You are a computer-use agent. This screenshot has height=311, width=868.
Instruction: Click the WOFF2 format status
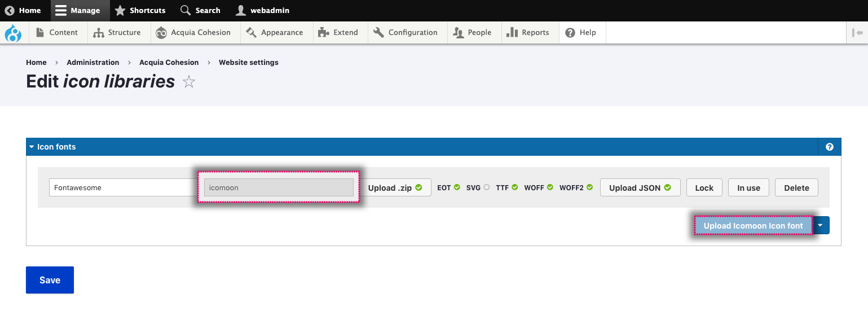pos(576,187)
